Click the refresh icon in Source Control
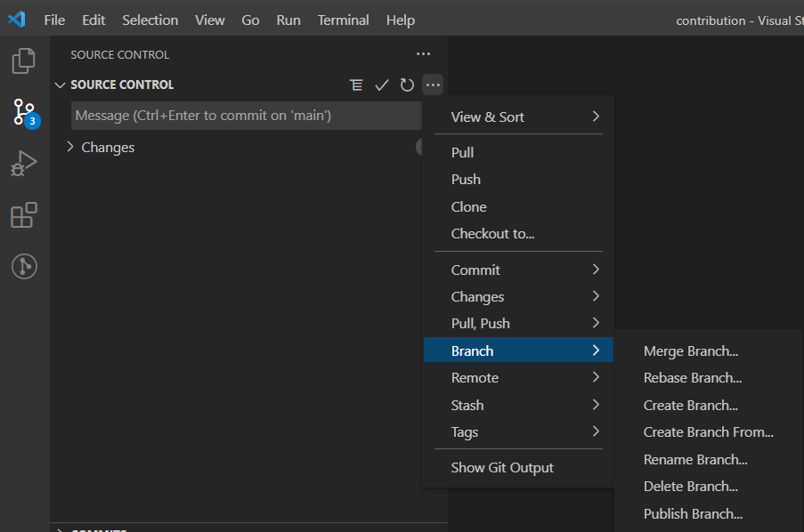804x532 pixels. (407, 85)
